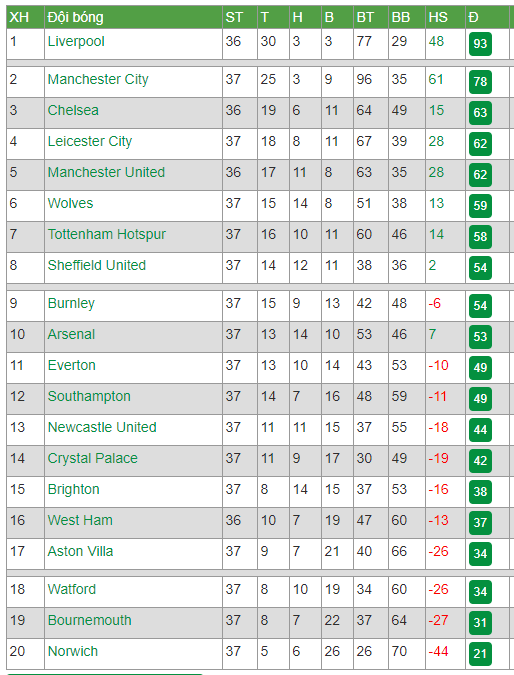Click the Watford team name
The height and width of the screenshot is (675, 514).
(x=71, y=589)
